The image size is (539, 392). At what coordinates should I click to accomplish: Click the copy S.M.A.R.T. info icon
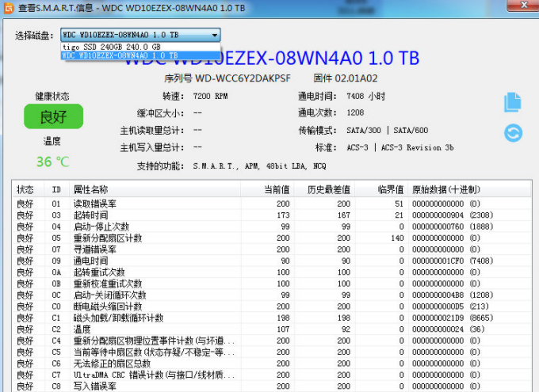(513, 102)
